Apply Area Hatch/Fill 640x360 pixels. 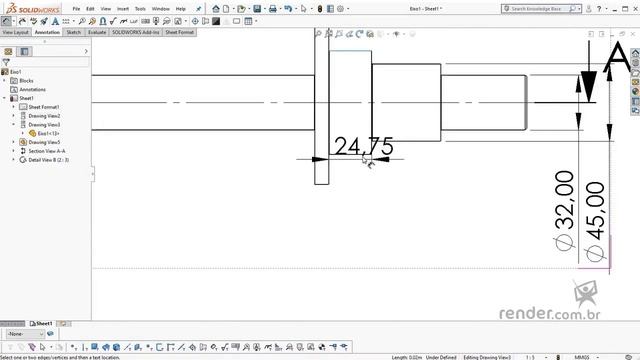point(216,21)
